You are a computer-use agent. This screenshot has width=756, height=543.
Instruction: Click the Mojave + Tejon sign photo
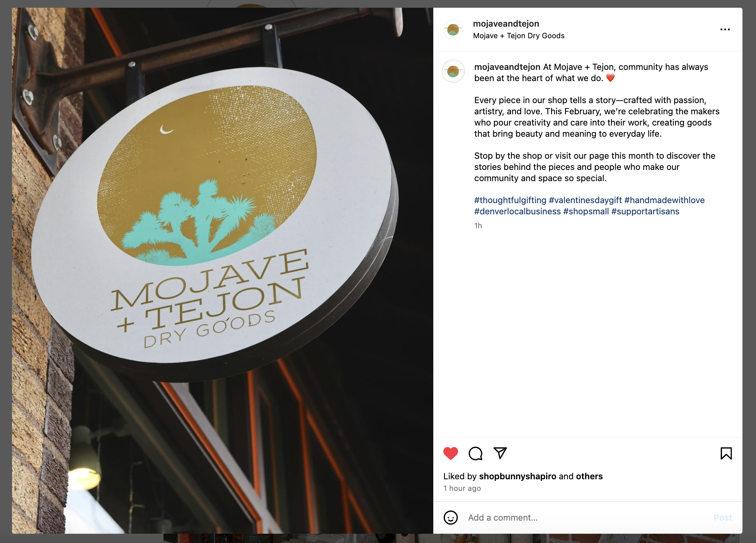[222, 270]
